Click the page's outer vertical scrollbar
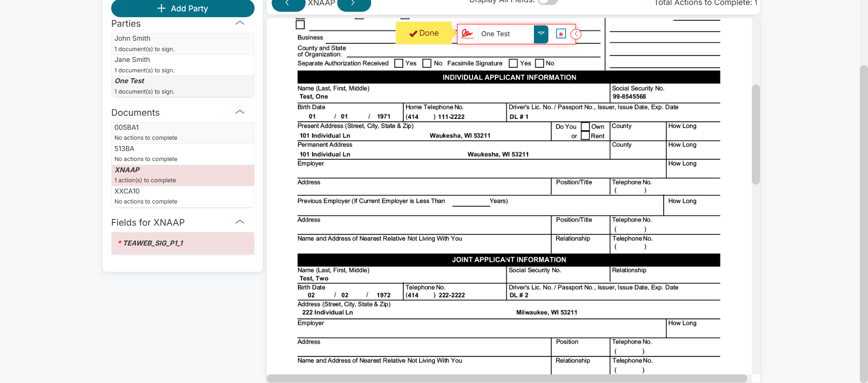Image resolution: width=868 pixels, height=383 pixels. point(863,224)
